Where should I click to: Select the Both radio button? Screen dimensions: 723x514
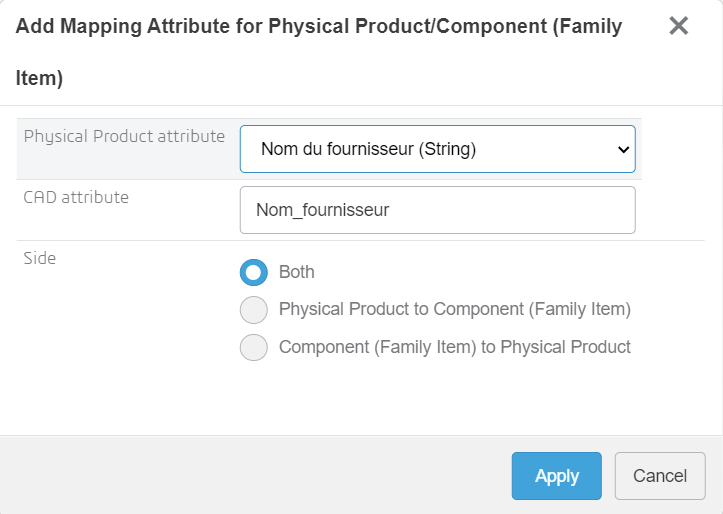click(x=254, y=271)
